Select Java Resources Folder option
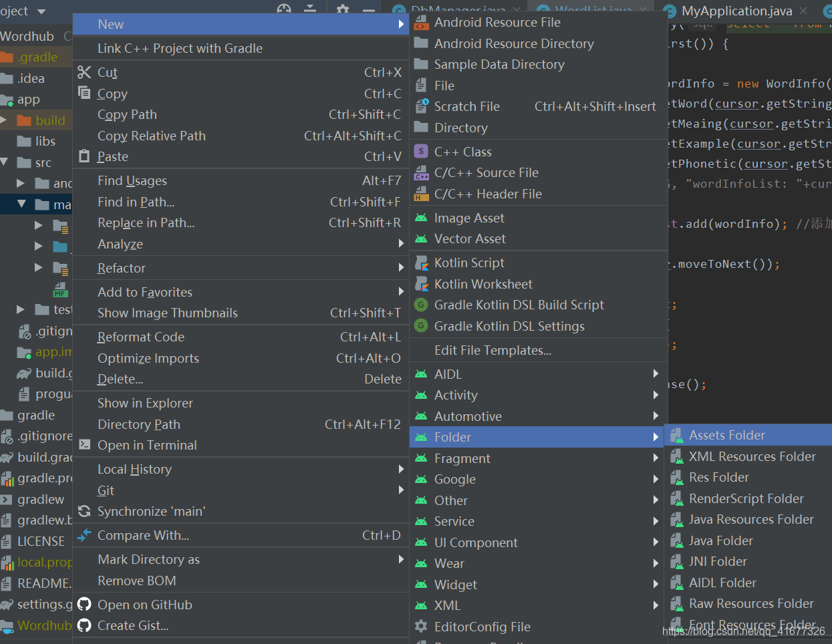The height and width of the screenshot is (644, 832). [748, 519]
